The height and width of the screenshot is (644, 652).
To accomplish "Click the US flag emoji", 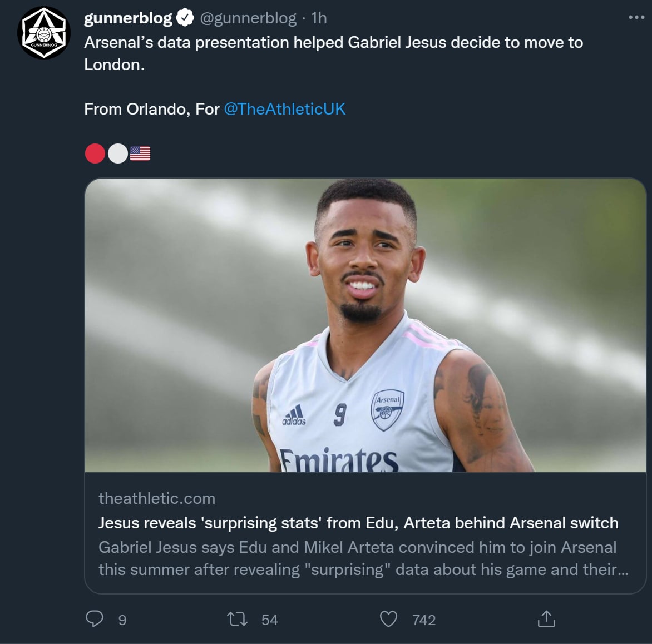I will tap(140, 153).
